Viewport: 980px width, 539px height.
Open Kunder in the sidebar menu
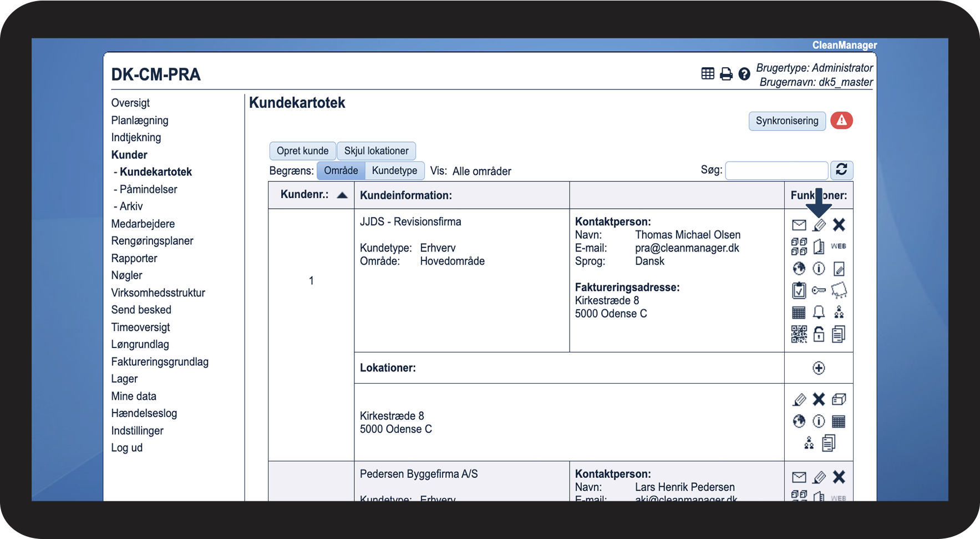click(129, 155)
